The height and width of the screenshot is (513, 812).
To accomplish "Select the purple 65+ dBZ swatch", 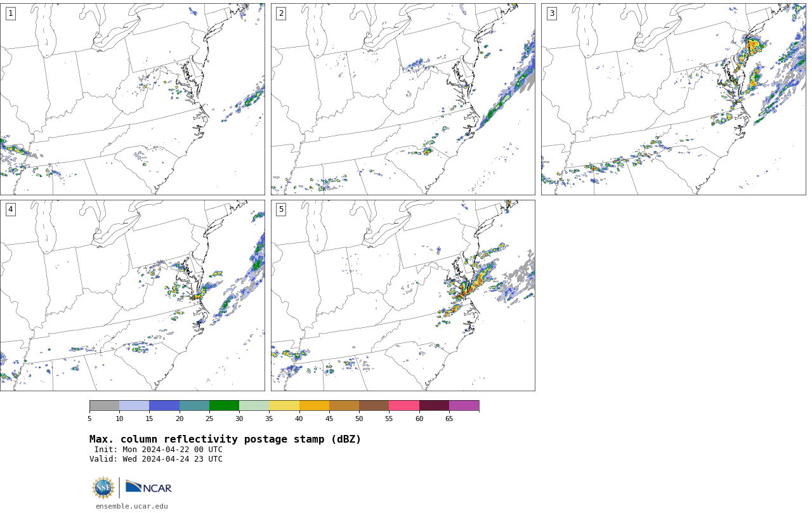I will 464,406.
